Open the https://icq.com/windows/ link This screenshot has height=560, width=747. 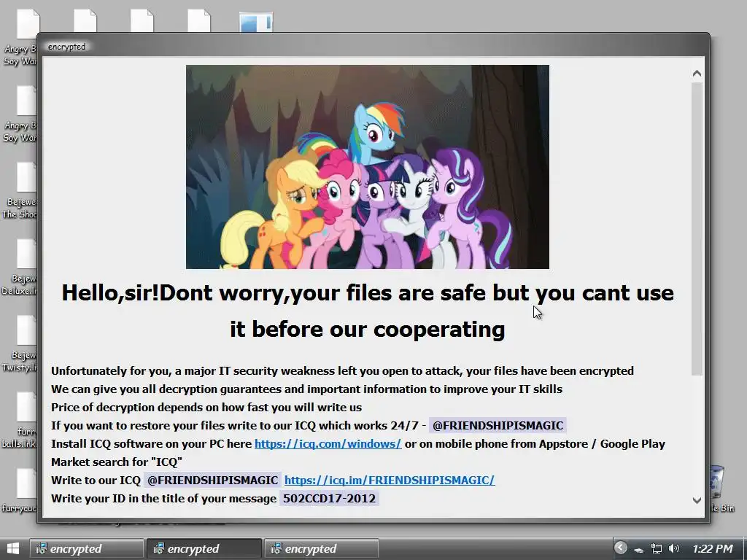[328, 443]
